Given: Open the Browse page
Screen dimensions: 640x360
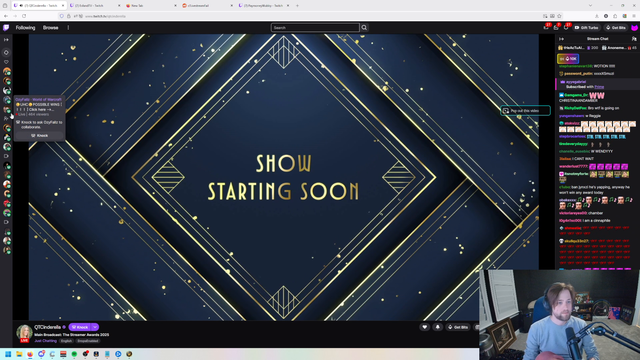Looking at the screenshot, I should [51, 28].
